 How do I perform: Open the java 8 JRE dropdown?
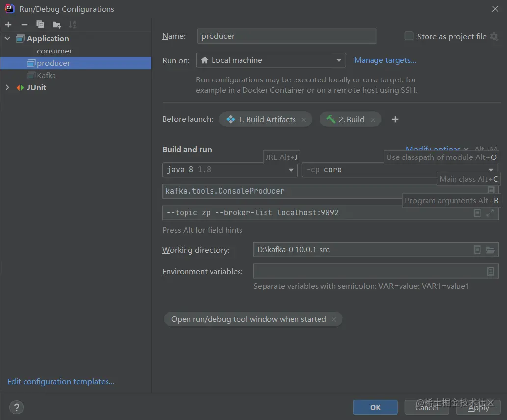(230, 170)
